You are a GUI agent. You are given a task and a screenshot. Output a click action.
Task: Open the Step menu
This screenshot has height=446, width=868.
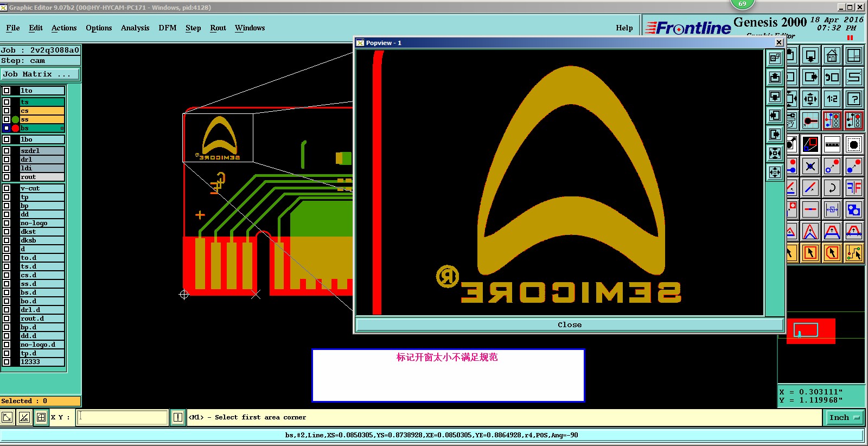pyautogui.click(x=193, y=28)
